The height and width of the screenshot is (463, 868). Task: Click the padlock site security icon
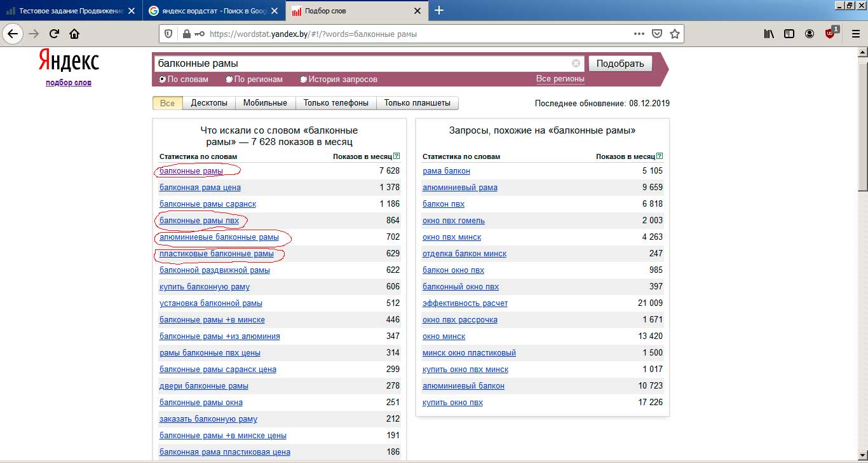coord(186,34)
